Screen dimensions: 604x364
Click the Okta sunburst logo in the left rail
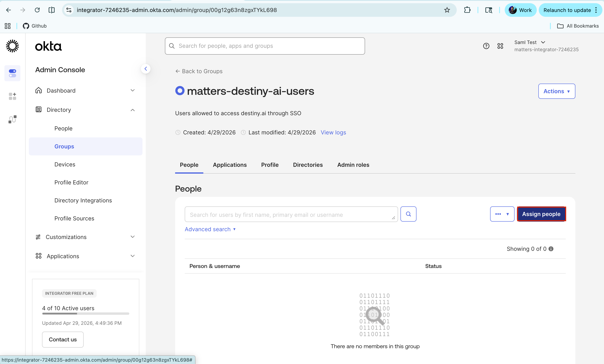click(x=12, y=46)
